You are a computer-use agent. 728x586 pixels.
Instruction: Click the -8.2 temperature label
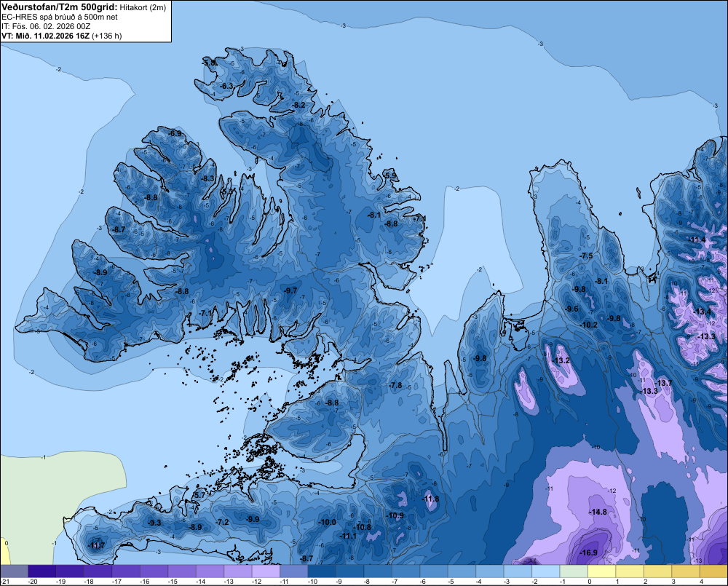tap(299, 105)
